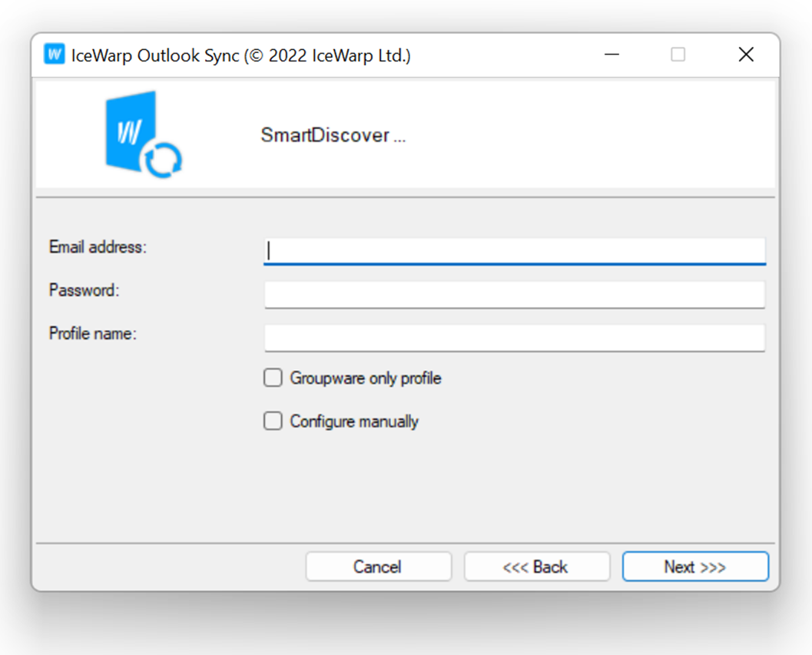Viewport: 812px width, 655px height.
Task: Click the Email address input field
Action: (x=515, y=251)
